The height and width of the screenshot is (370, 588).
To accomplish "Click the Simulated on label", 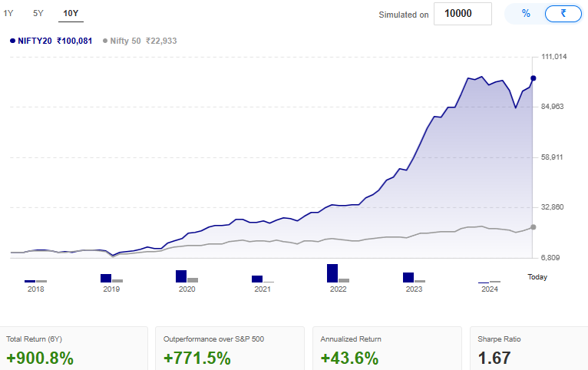I will pos(404,15).
